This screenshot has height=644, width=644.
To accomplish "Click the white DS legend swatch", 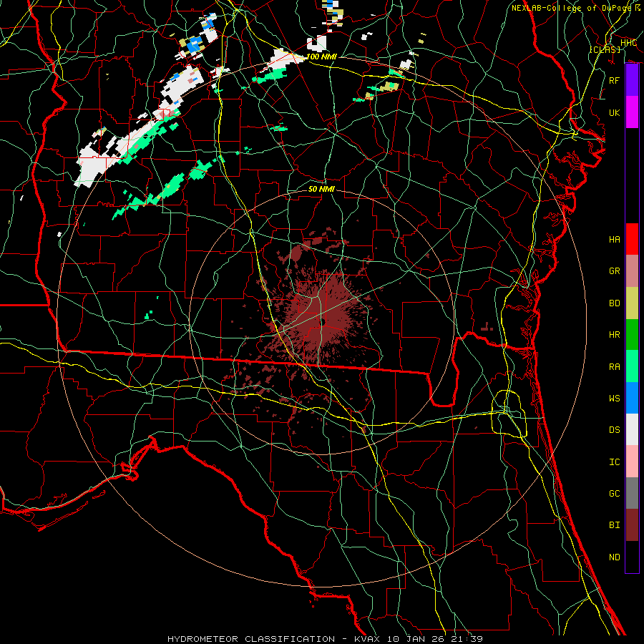I will pos(632,429).
